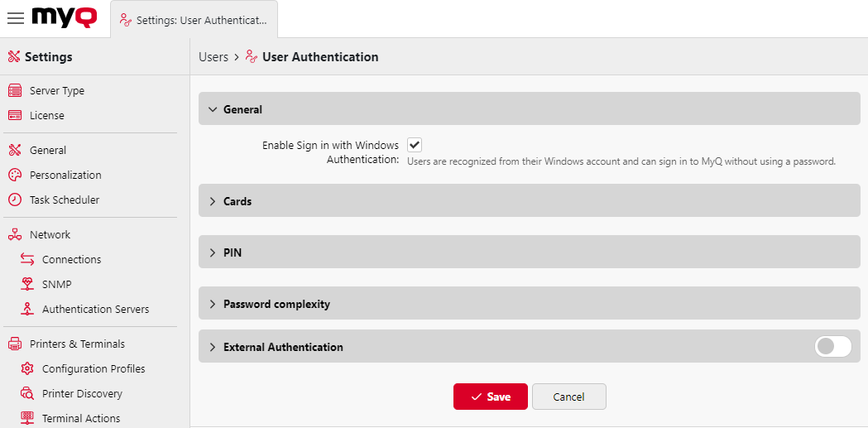The width and height of the screenshot is (868, 428).
Task: Uncheck Enable Sign in with Windows Authentication
Action: 415,145
